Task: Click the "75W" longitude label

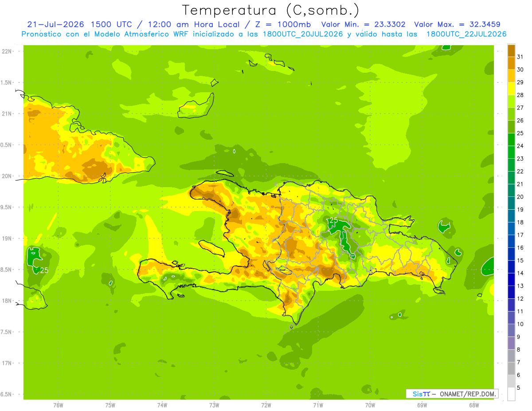Action: pyautogui.click(x=110, y=405)
